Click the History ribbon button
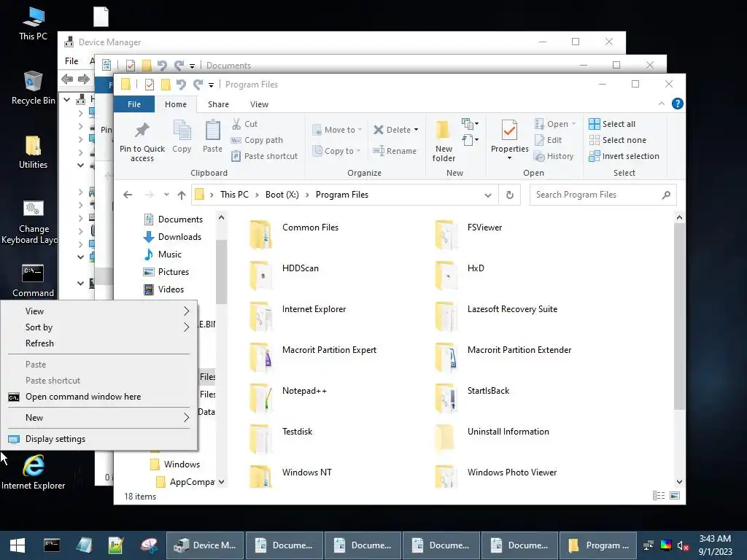Image resolution: width=747 pixels, height=560 pixels. [x=554, y=156]
